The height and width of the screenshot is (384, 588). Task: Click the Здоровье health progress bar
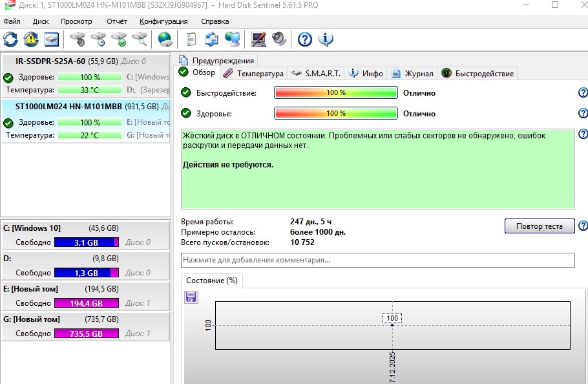tap(335, 114)
